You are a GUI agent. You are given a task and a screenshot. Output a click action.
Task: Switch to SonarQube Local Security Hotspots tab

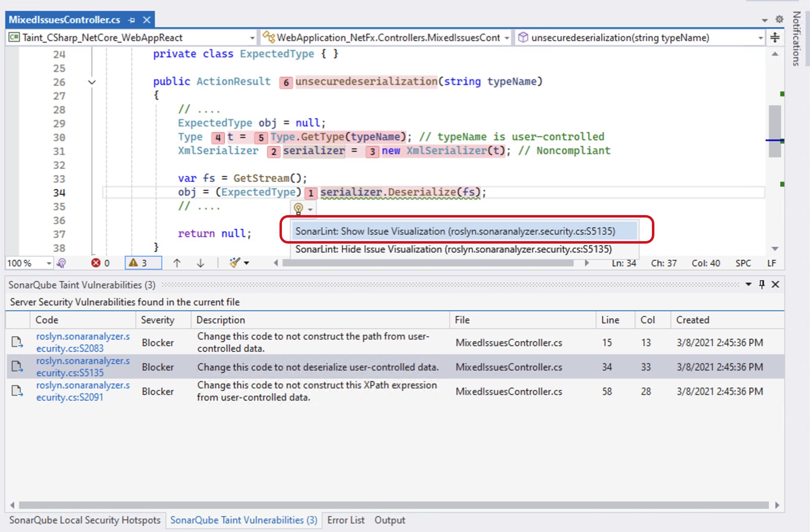(x=85, y=520)
